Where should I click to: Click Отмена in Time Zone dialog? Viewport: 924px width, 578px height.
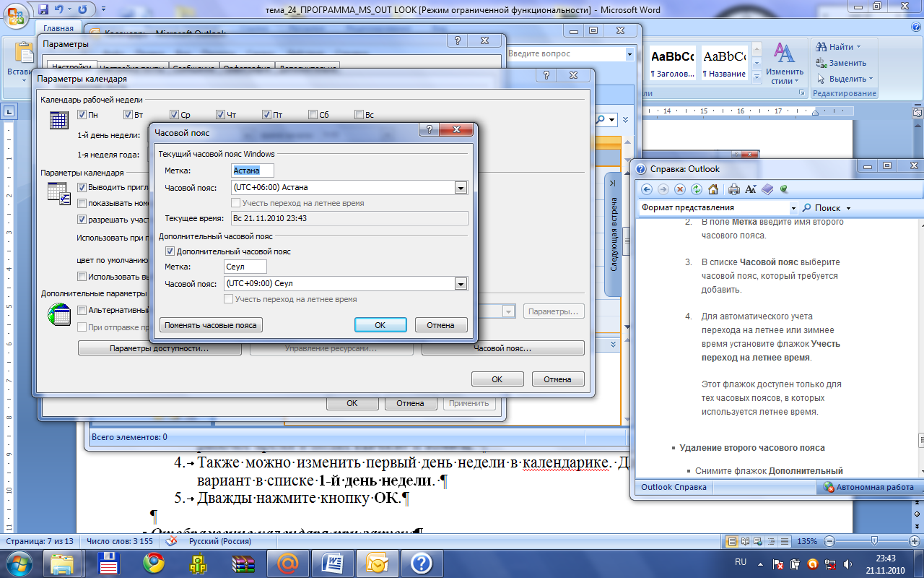click(441, 325)
